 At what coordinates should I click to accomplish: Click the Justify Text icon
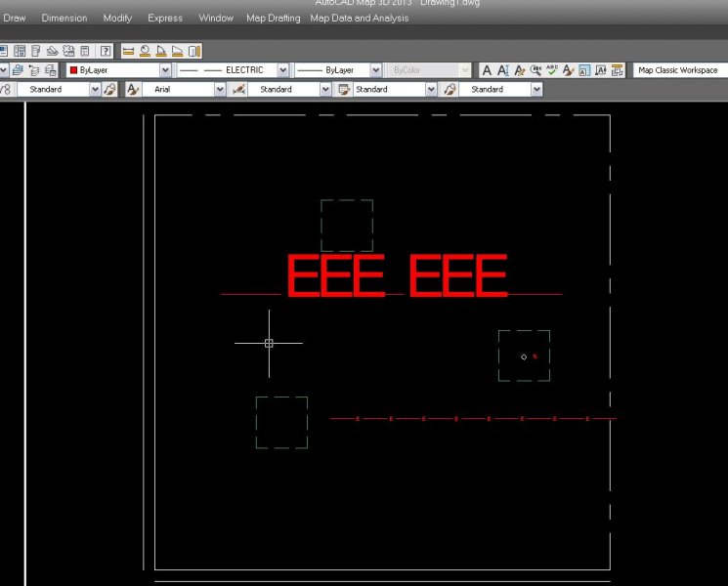coord(601,70)
